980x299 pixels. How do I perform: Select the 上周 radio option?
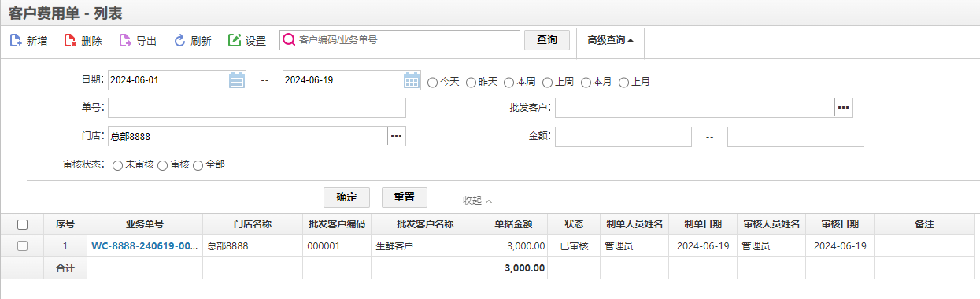(x=547, y=82)
